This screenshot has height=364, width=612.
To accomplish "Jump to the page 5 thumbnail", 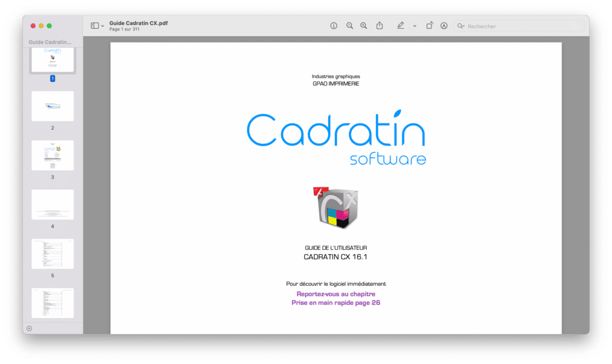I will [53, 254].
